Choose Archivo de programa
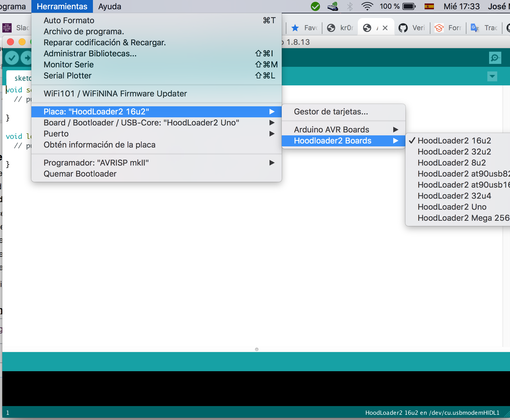This screenshot has height=420, width=510. 157,31
